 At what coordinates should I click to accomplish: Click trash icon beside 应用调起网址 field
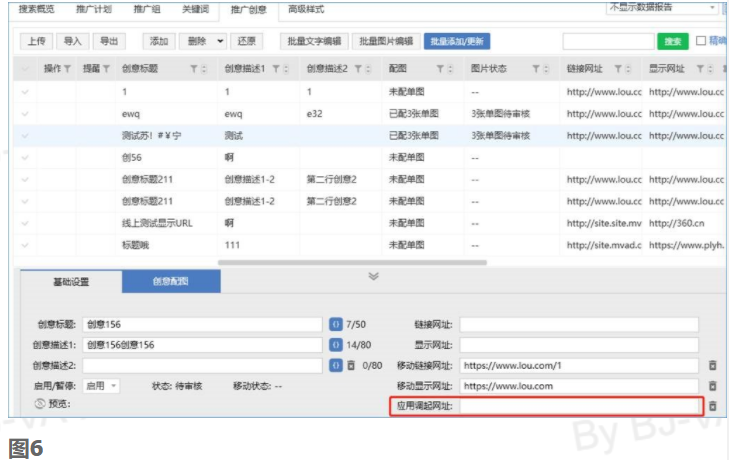pos(712,405)
